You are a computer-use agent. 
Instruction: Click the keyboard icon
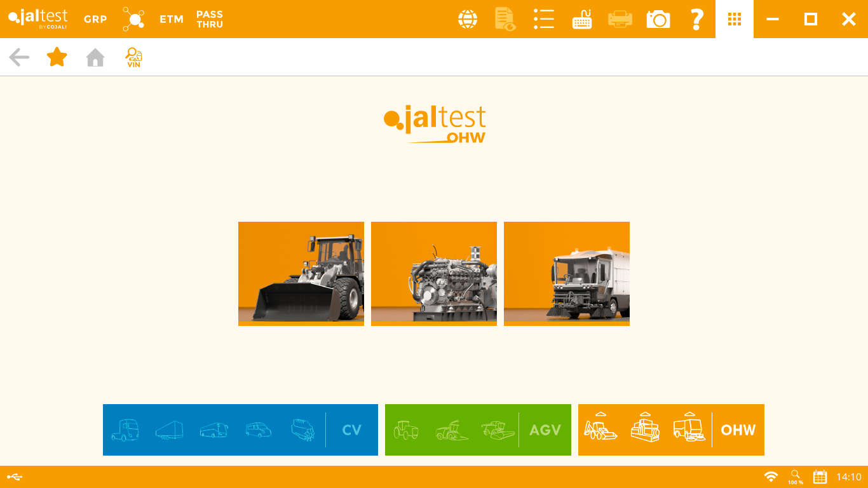pos(582,19)
